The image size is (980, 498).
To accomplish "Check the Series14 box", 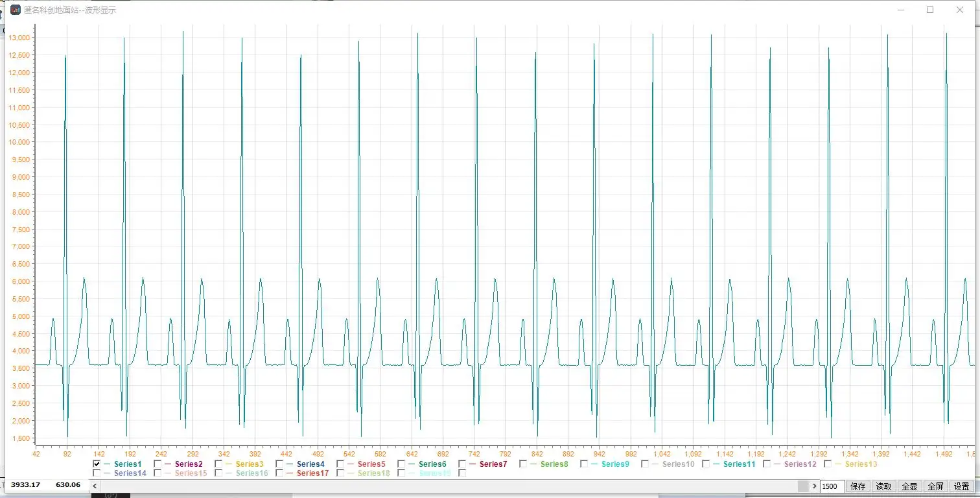I will point(97,473).
